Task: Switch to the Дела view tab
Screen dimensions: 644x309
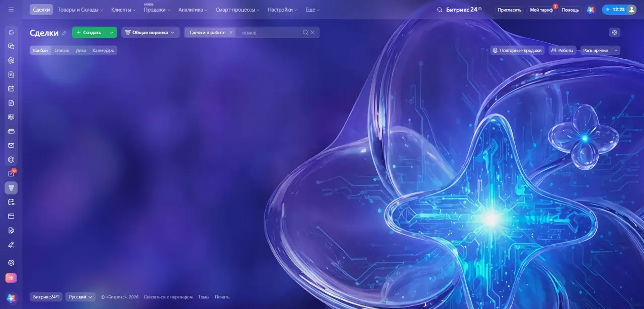Action: point(80,50)
